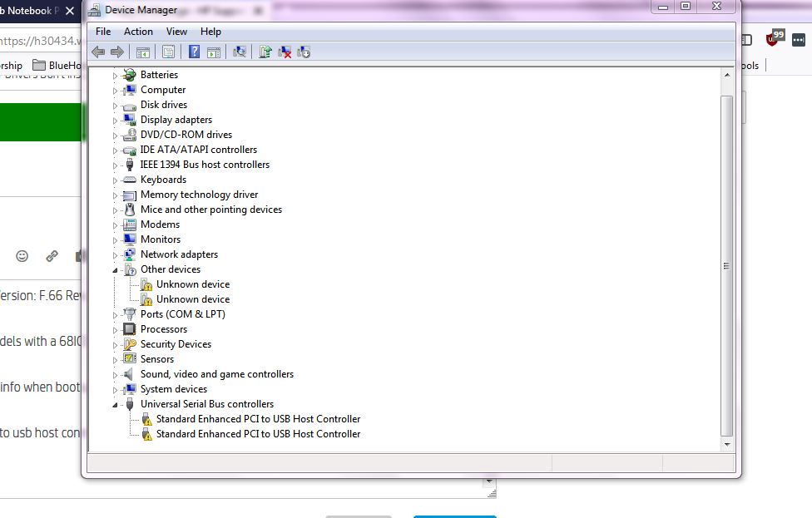Image resolution: width=812 pixels, height=518 pixels.
Task: Open the File menu
Action: (103, 32)
